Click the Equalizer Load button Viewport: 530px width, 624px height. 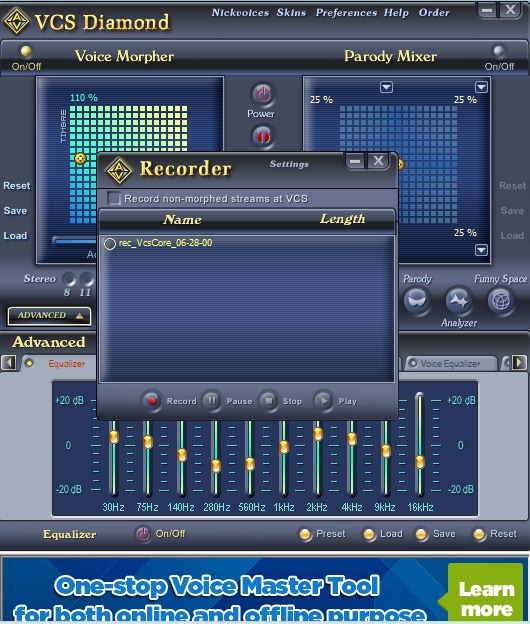tap(369, 534)
